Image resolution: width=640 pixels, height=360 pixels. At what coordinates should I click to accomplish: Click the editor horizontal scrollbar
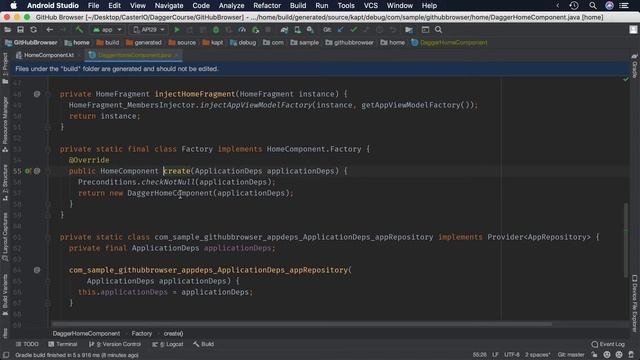pos(302,324)
